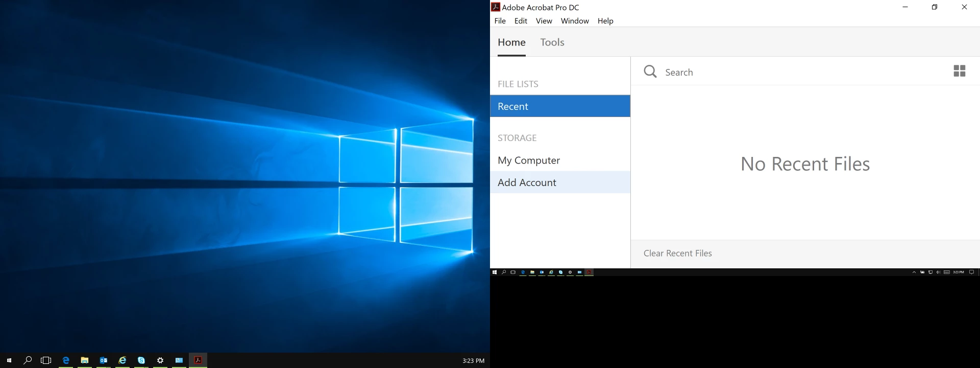Image resolution: width=980 pixels, height=368 pixels.
Task: Open taskbar Search on left monitor
Action: click(x=28, y=360)
